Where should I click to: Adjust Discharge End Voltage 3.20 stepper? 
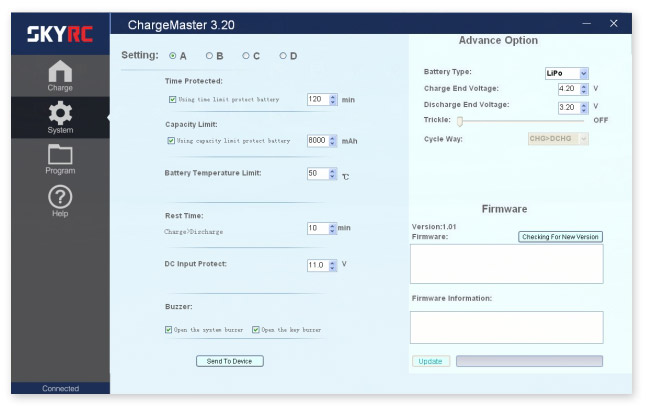coord(584,107)
